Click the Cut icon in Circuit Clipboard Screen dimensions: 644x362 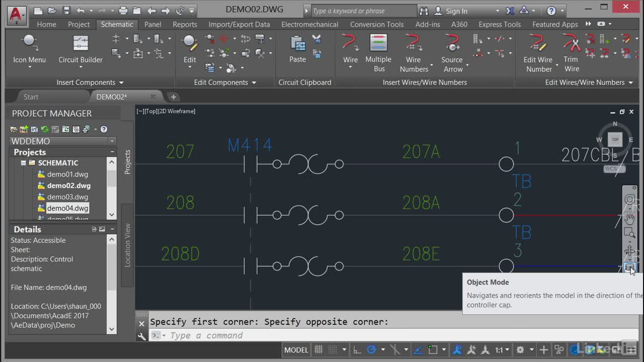click(316, 39)
